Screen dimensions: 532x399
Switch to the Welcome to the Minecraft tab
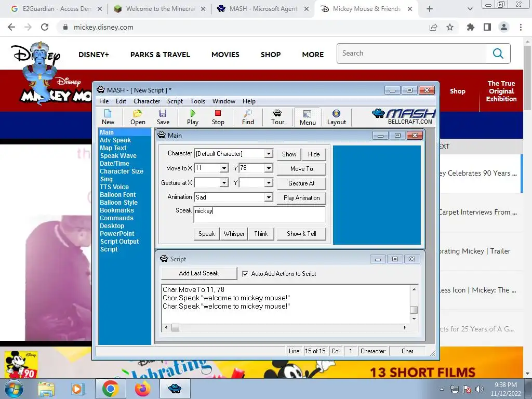pyautogui.click(x=160, y=9)
